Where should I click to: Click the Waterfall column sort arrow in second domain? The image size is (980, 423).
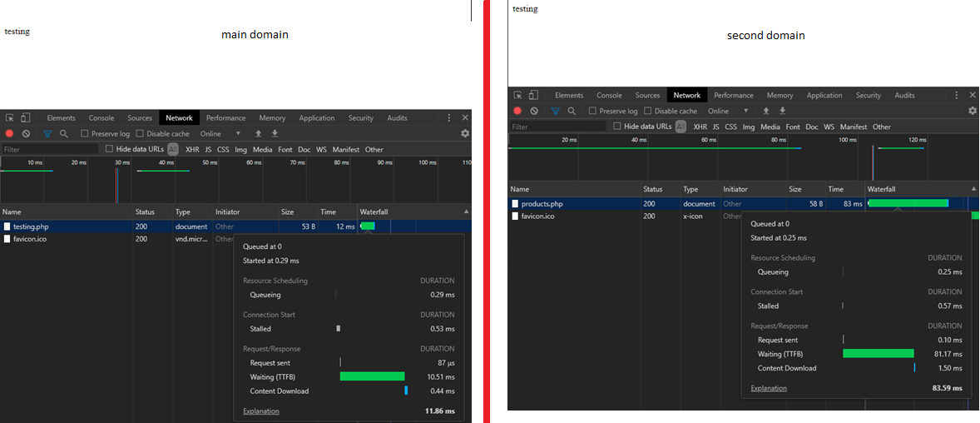pos(973,189)
